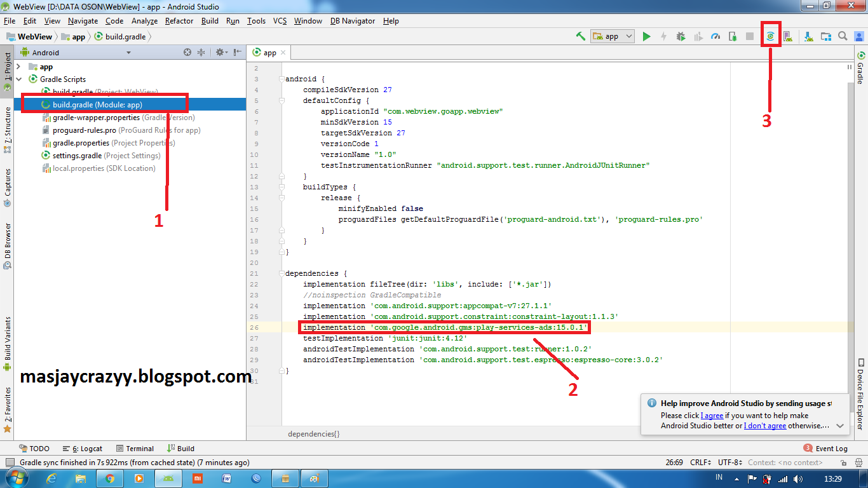Image resolution: width=868 pixels, height=488 pixels.
Task: Click the grey Stop square icon
Action: pyautogui.click(x=750, y=37)
